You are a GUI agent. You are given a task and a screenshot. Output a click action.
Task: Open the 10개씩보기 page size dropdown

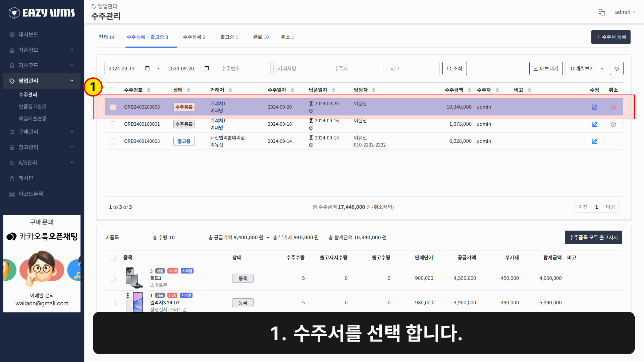tap(586, 68)
